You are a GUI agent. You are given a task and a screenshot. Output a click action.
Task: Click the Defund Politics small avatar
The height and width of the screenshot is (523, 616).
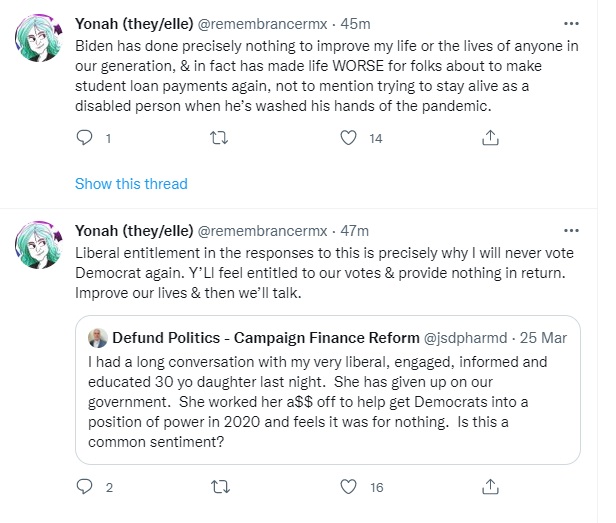point(98,338)
